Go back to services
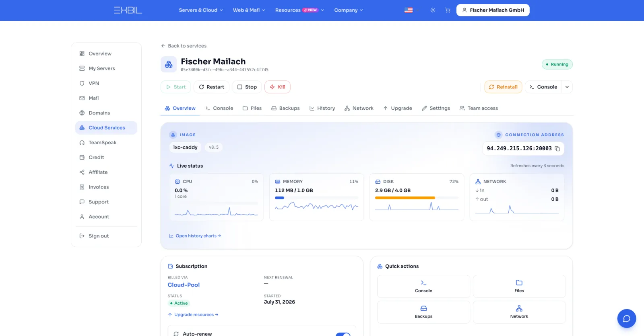The height and width of the screenshot is (336, 644). point(184,46)
